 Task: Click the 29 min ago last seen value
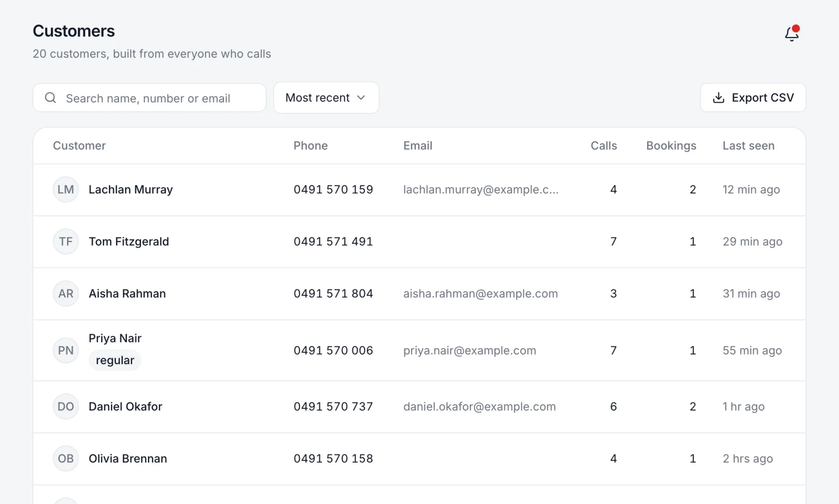[x=752, y=242]
